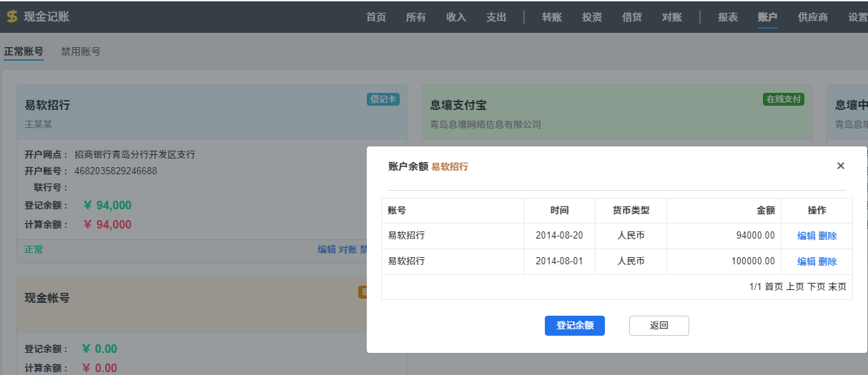This screenshot has width=868, height=375.
Task: Click the 现金帐号 card title
Action: coord(47,298)
